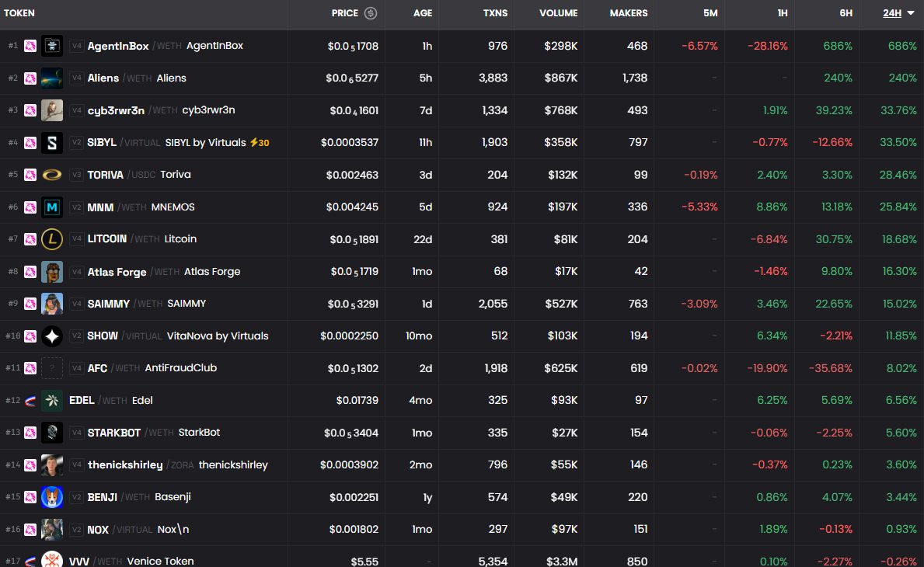Screen dimensions: 924x567
Task: Click the TOKEN column header
Action: coord(19,13)
